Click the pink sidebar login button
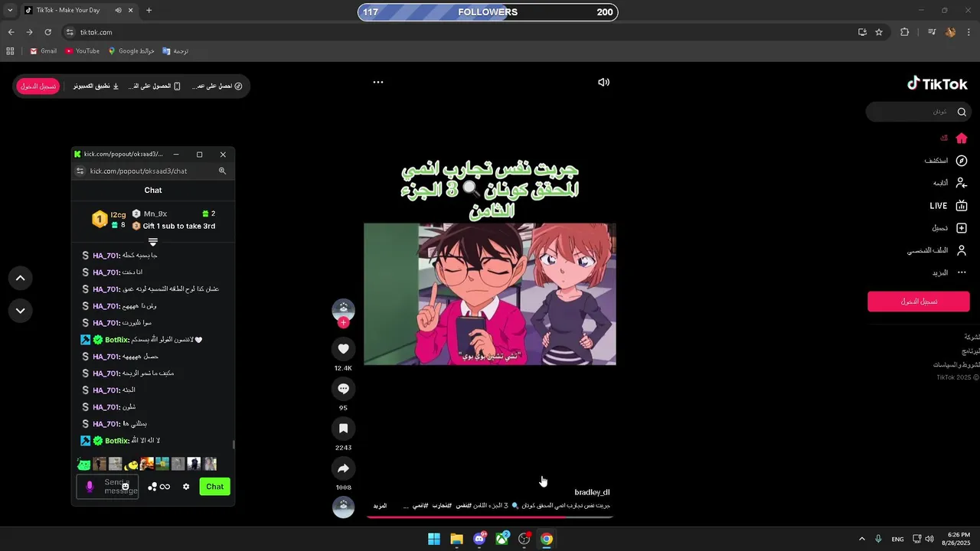980x551 pixels. (919, 302)
